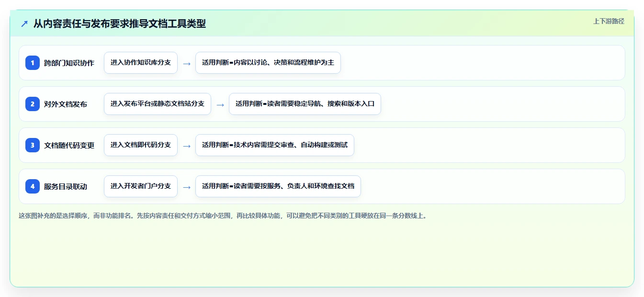Click the 对外文档发布 label
The width and height of the screenshot is (644, 297).
pyautogui.click(x=66, y=104)
